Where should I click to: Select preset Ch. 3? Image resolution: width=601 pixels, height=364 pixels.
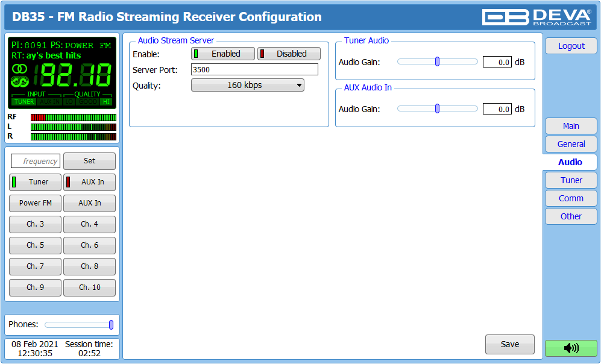click(35, 224)
